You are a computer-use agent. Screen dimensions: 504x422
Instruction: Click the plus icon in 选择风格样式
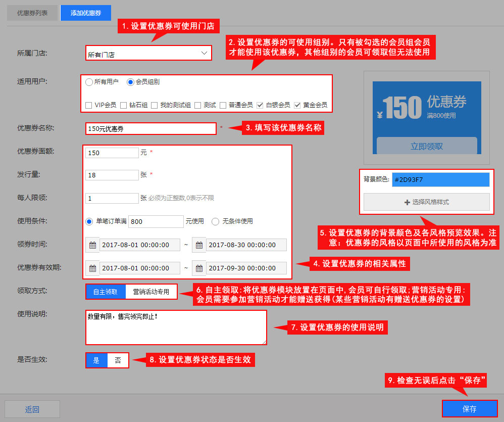click(x=407, y=202)
